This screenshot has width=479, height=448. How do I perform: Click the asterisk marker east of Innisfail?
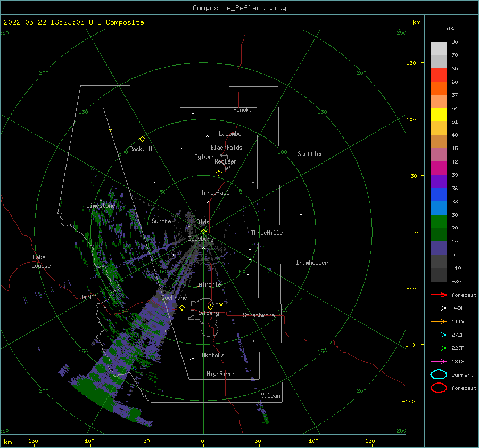[253, 183]
